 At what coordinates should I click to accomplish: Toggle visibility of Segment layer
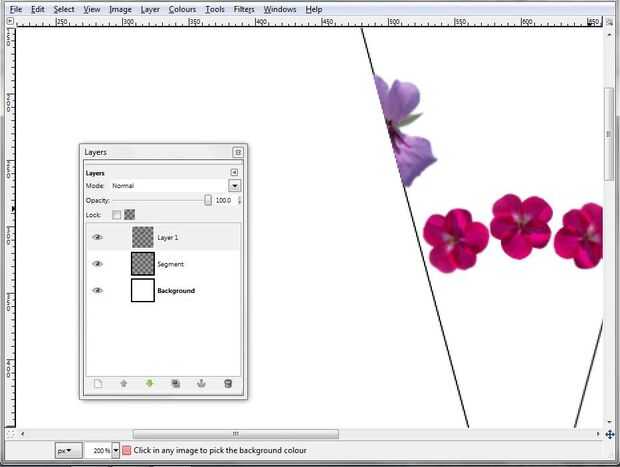point(97,264)
